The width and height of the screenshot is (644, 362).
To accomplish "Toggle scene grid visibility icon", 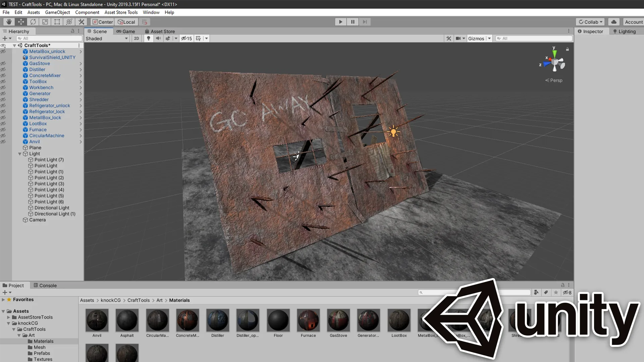I will point(198,38).
